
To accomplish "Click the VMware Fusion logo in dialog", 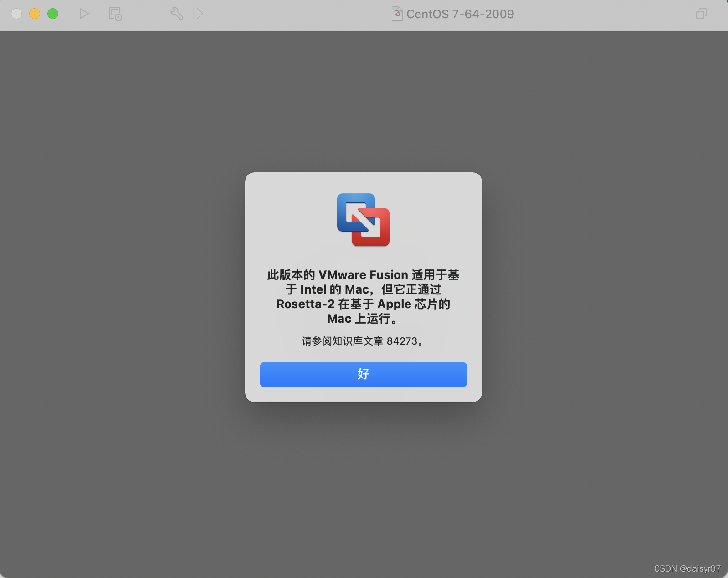I will [x=363, y=220].
